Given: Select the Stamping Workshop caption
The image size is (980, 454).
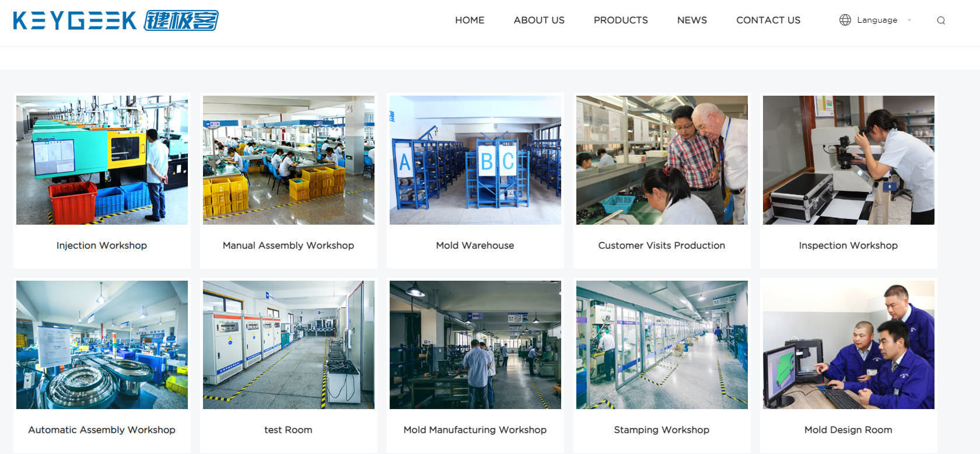Looking at the screenshot, I should click(x=661, y=430).
